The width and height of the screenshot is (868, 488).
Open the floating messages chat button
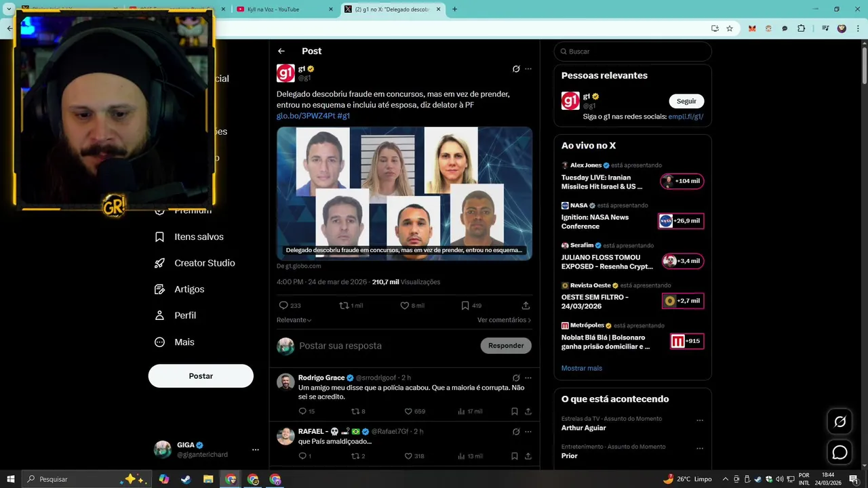pyautogui.click(x=840, y=452)
